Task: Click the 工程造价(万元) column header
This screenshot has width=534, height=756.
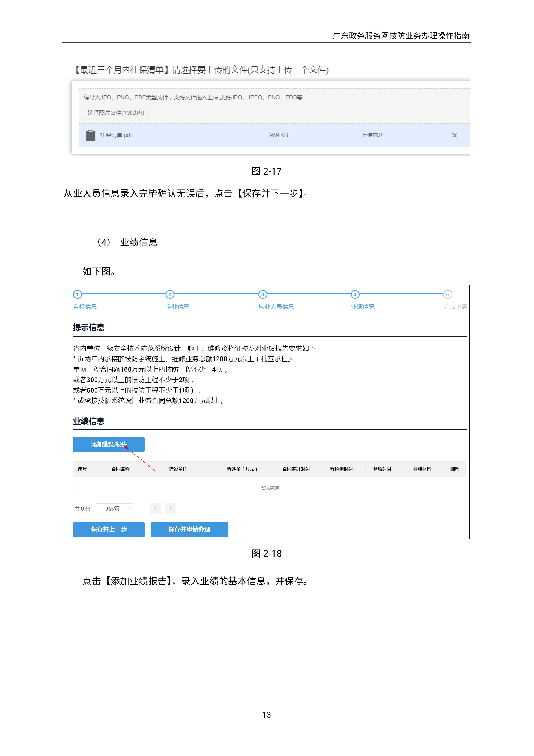Action: [x=240, y=469]
